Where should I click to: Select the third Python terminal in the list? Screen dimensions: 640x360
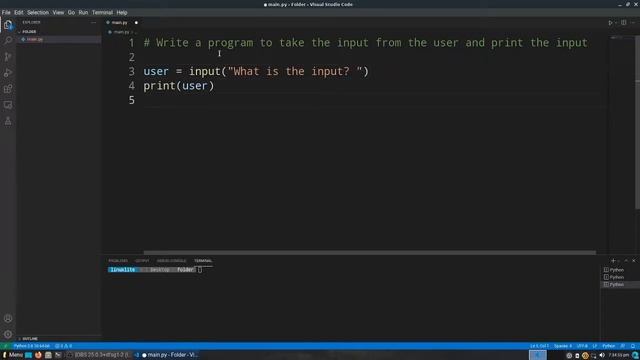[x=620, y=284]
